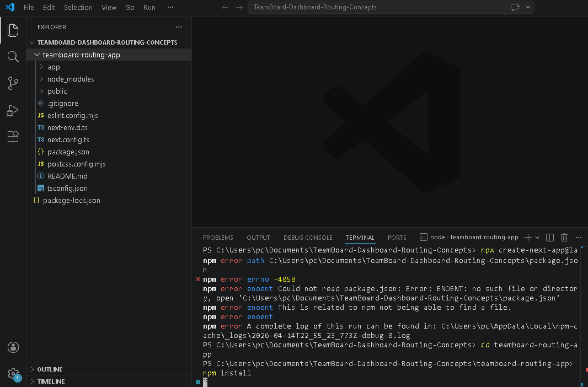Image resolution: width=588 pixels, height=387 pixels.
Task: Kill terminal with the trash icon
Action: point(564,237)
